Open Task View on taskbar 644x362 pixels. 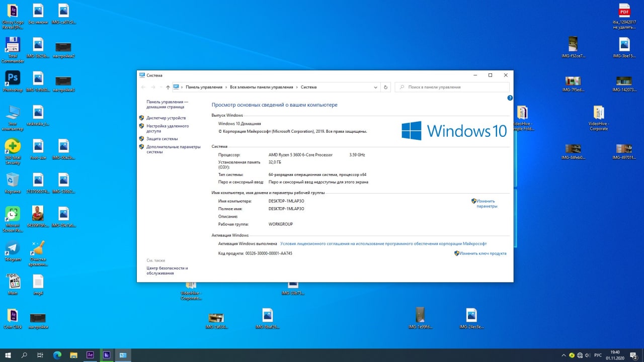[x=40, y=355]
